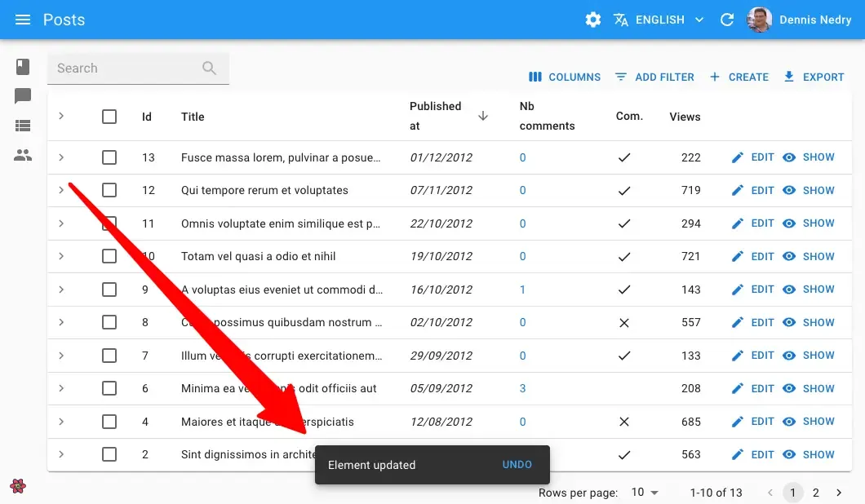The image size is (865, 504).
Task: Click Undo in the notification
Action: [517, 465]
